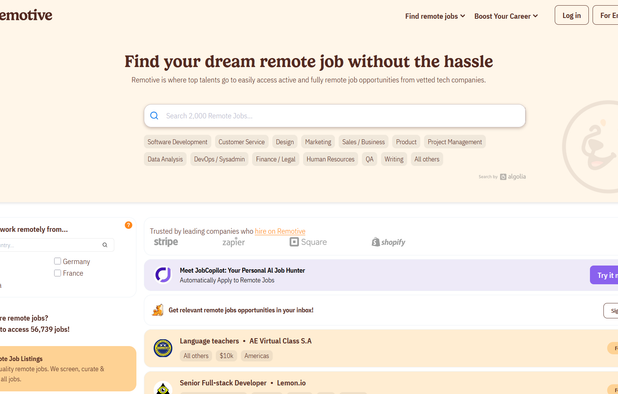Click Get relevant remote jobs opportunities text

241,310
